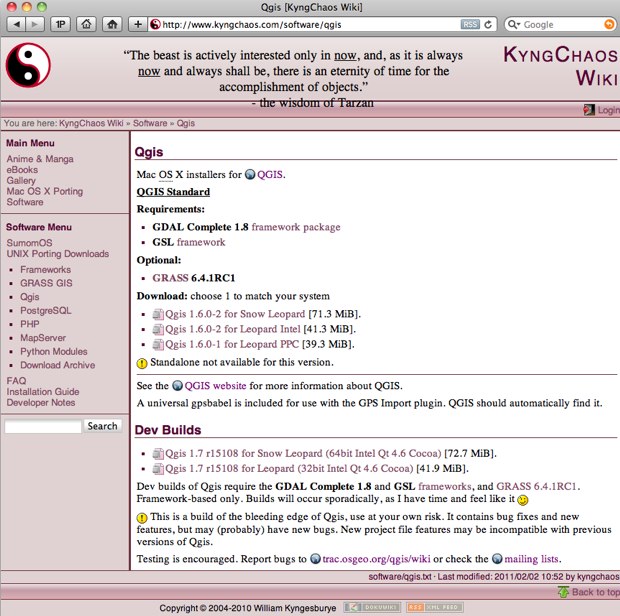Click the sidebar Search button
This screenshot has width=620, height=616.
pos(102,426)
